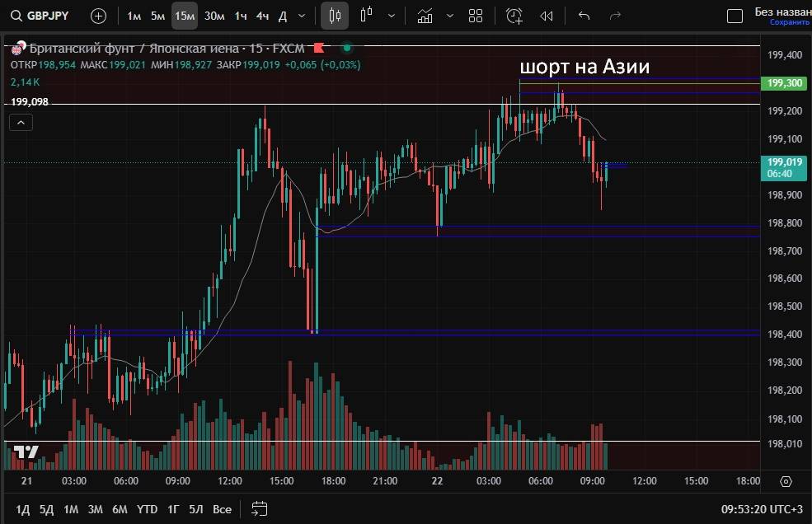The height and width of the screenshot is (524, 812).
Task: Open the GBPJPY symbol search
Action: 43,16
